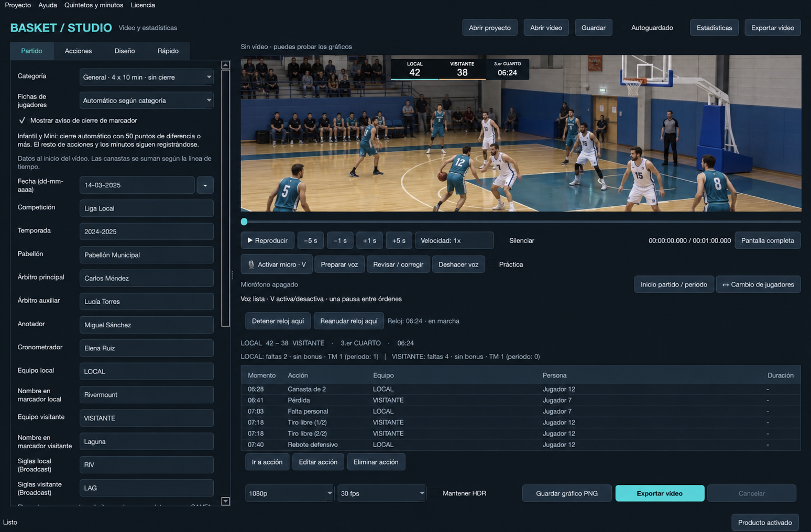This screenshot has height=532, width=811.
Task: Click the Siglas local field RIV
Action: (x=147, y=465)
